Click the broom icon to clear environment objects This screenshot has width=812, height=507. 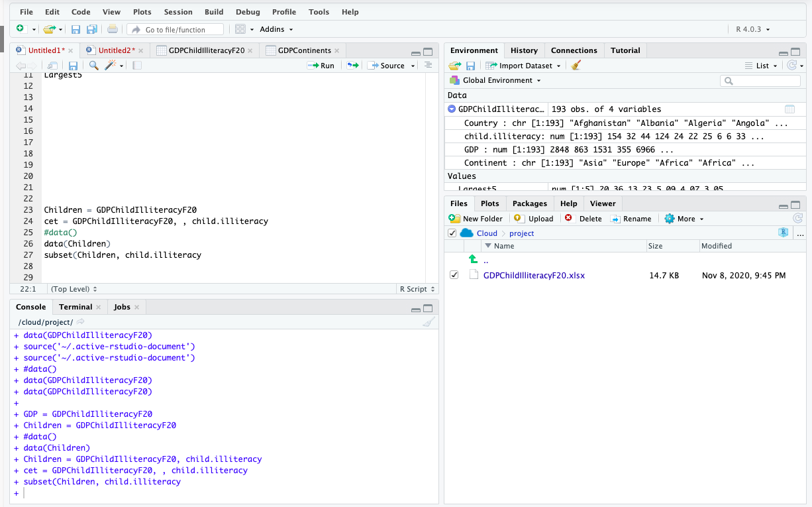tap(576, 66)
